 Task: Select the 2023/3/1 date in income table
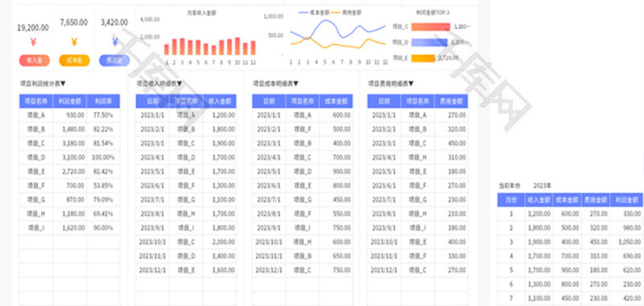tap(152, 144)
